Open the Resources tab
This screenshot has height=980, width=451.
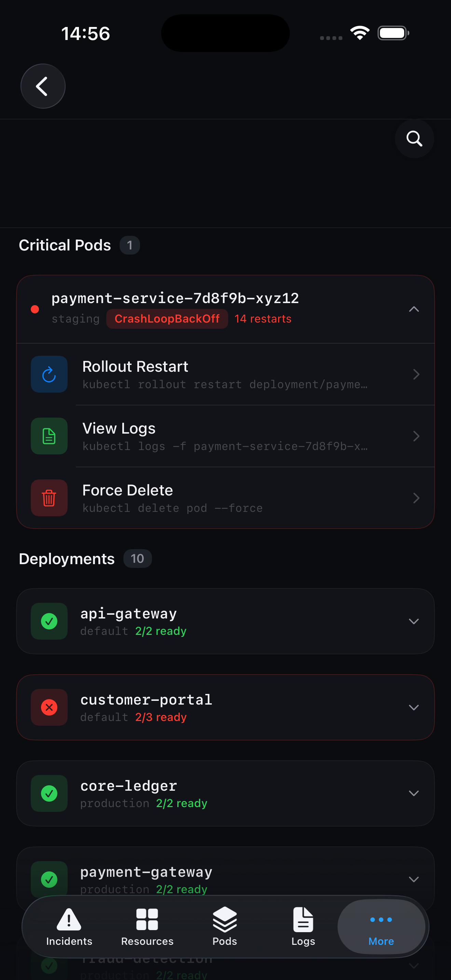click(147, 927)
